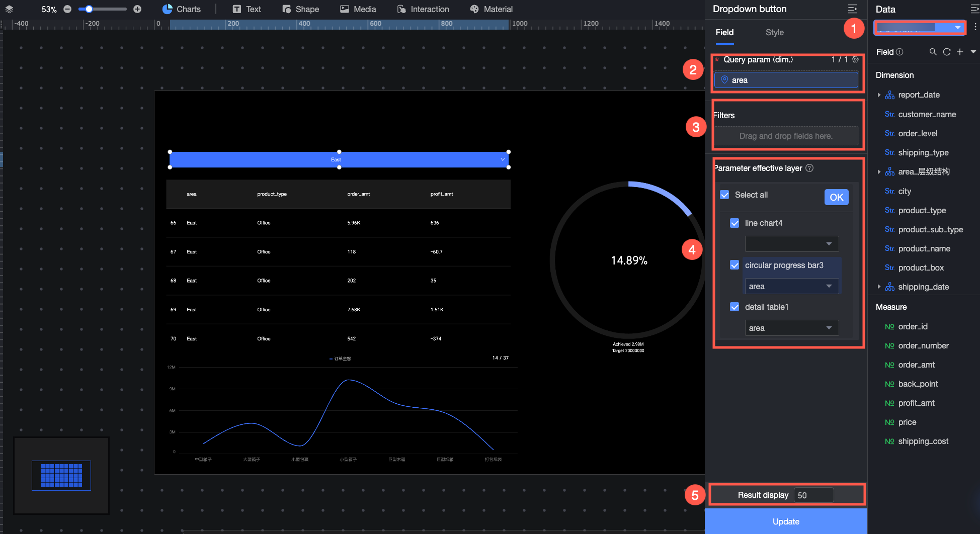Open the line chart4 field dropdown
Screen dimensions: 980x534
pyautogui.click(x=791, y=244)
